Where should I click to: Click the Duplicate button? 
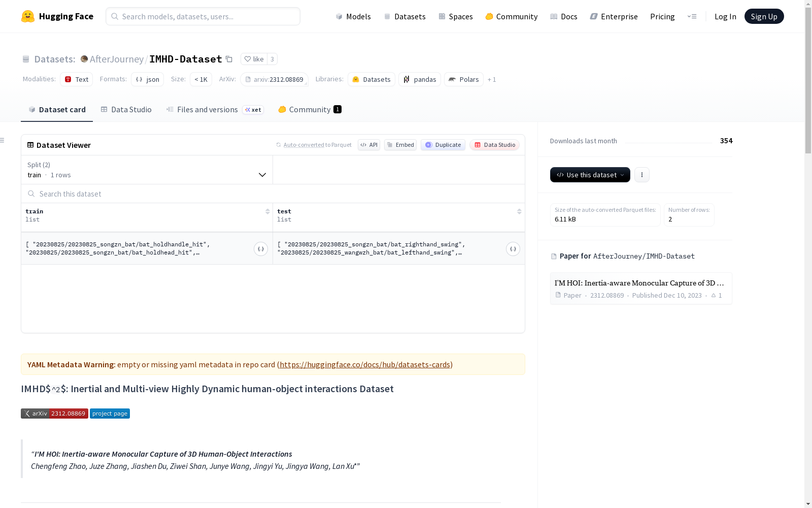[x=443, y=145]
